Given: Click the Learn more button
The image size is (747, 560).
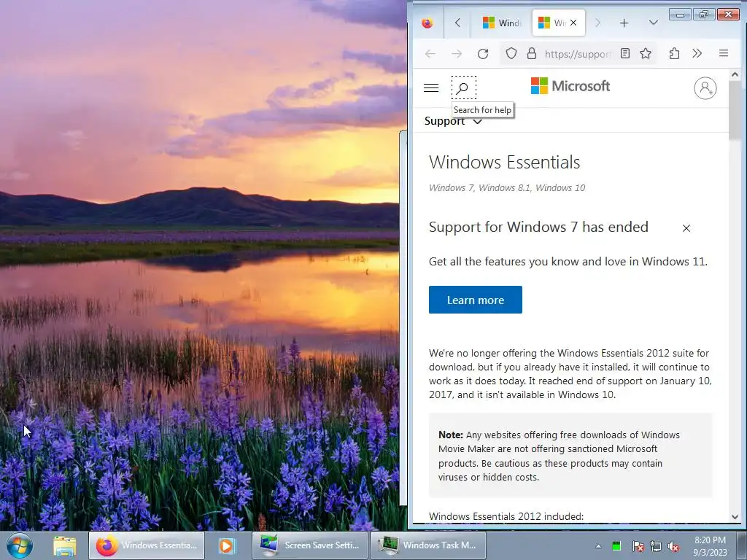Looking at the screenshot, I should click(476, 300).
